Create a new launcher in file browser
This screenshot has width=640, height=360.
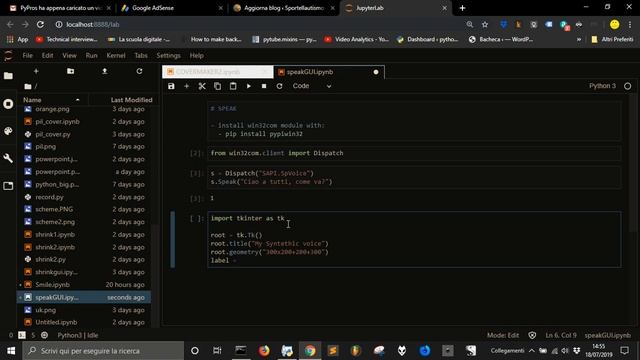36,71
